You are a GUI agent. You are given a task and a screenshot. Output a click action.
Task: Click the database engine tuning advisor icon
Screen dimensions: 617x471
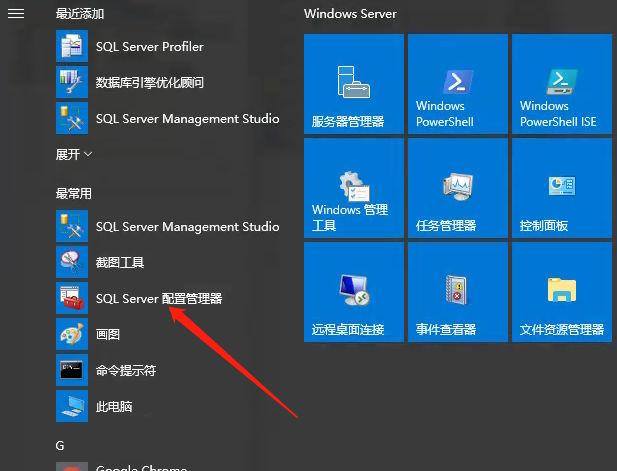[72, 82]
